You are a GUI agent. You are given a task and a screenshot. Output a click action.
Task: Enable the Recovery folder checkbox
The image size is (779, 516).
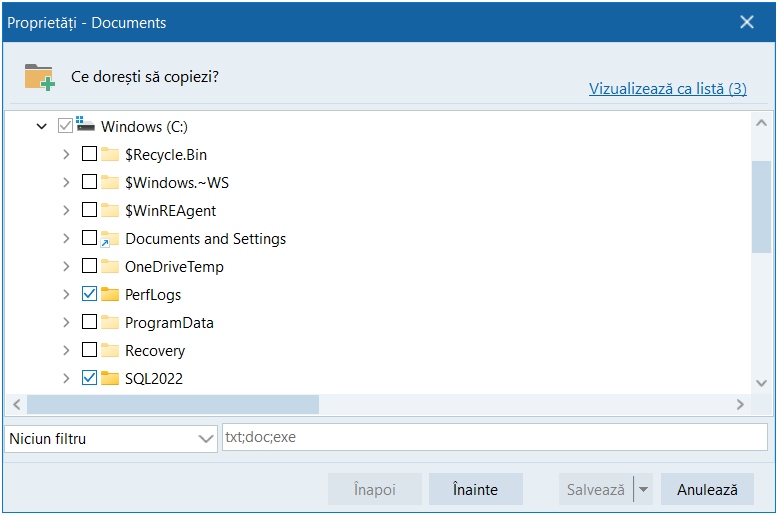[x=89, y=351]
